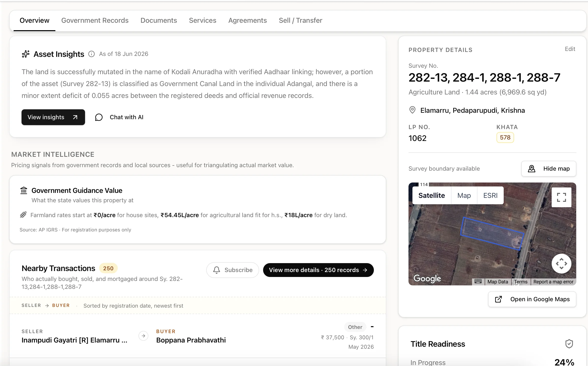Click the Asset Insights sparkle icon

coord(26,54)
